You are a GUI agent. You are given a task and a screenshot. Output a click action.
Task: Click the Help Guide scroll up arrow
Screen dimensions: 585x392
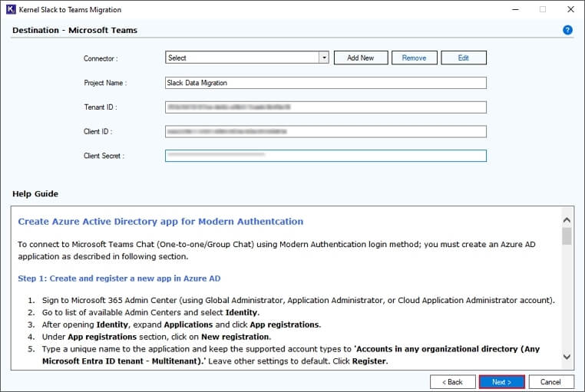click(567, 220)
